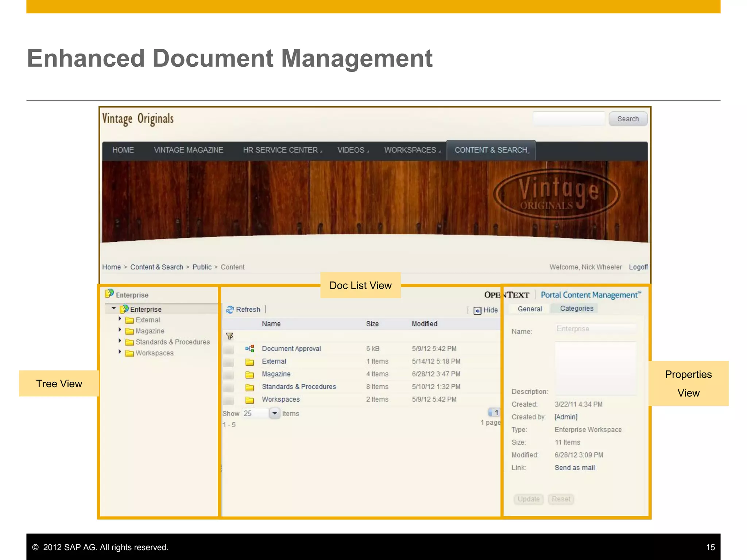Select the Content & Search tab

click(491, 150)
